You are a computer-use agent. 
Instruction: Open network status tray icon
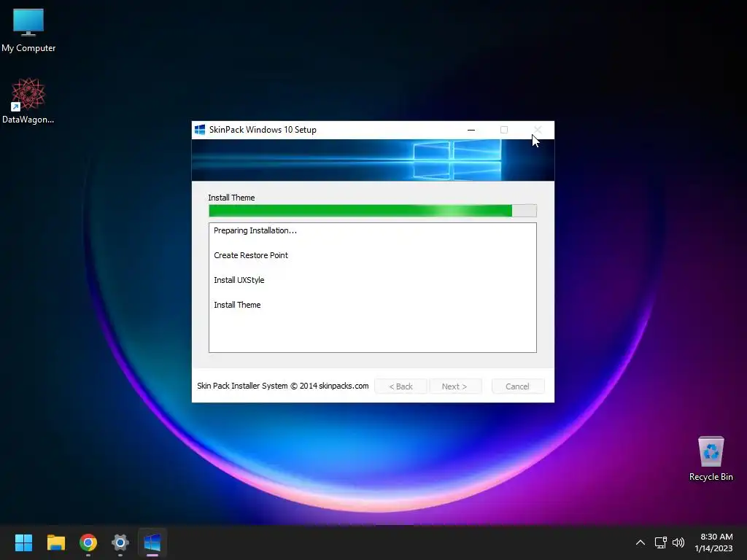[x=660, y=542]
